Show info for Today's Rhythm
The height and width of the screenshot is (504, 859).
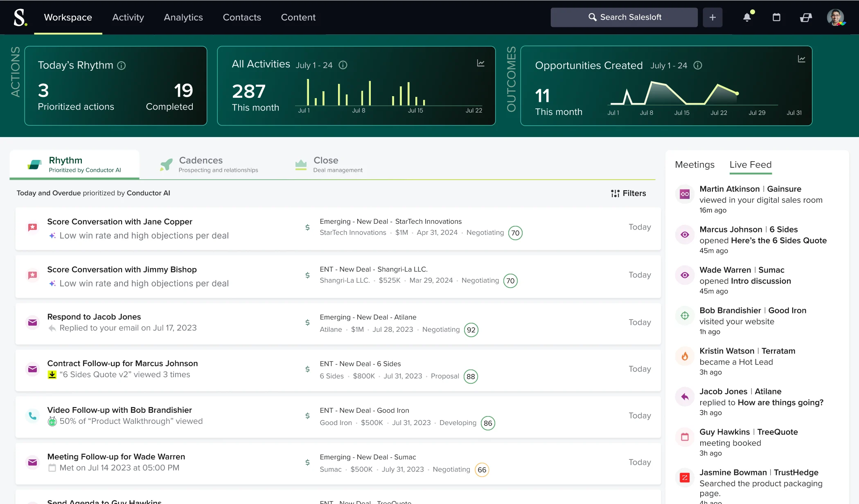click(x=122, y=65)
